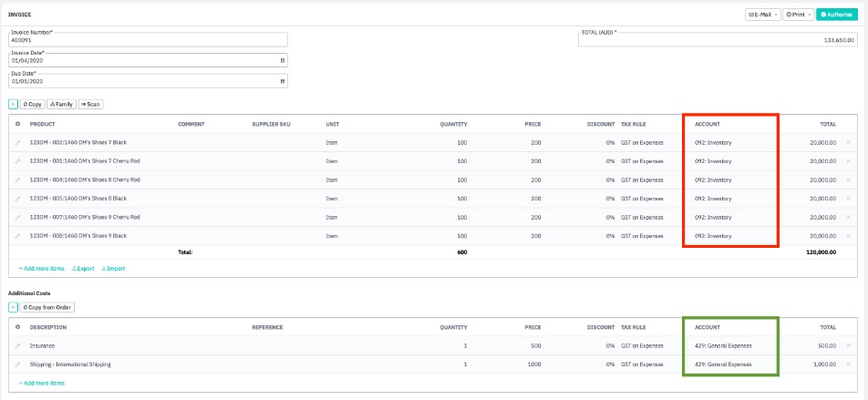Screen dimensions: 868x400
Task: Remove the Insurance cost line
Action: [x=849, y=346]
